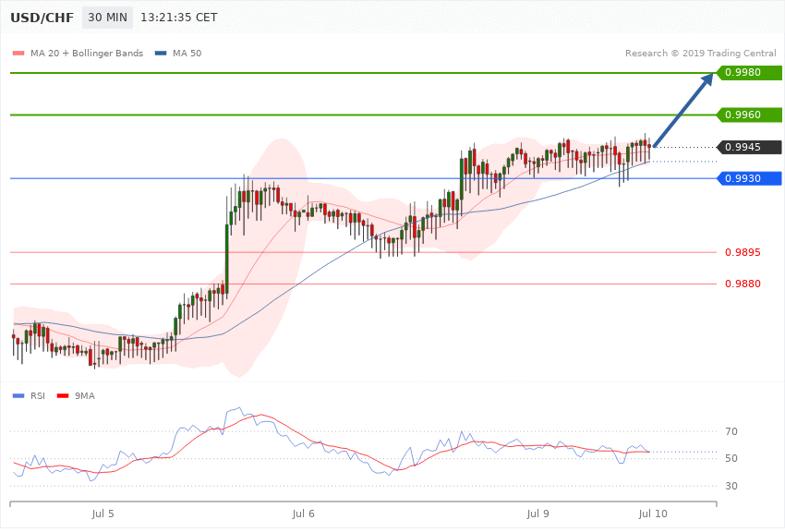Viewport: 785px width, 532px height.
Task: Click the RSI 70 axis label
Action: click(731, 431)
